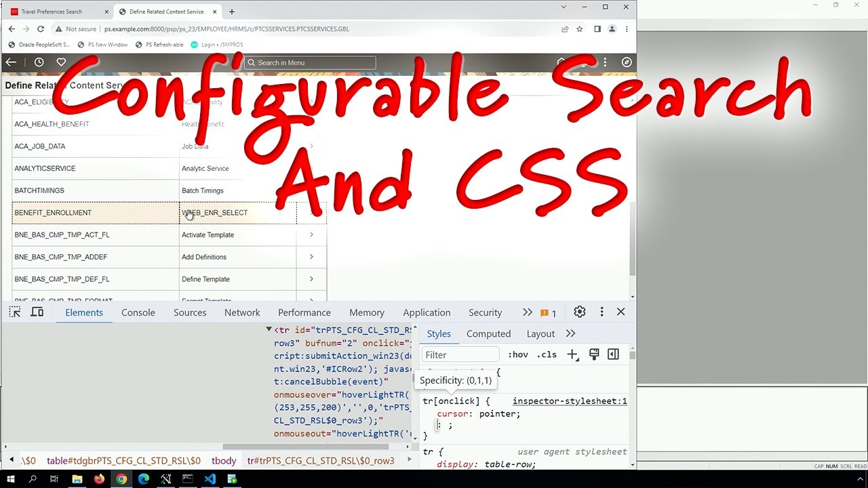Open the DevTools issues counter badge
This screenshot has width=868, height=488.
pyautogui.click(x=548, y=313)
